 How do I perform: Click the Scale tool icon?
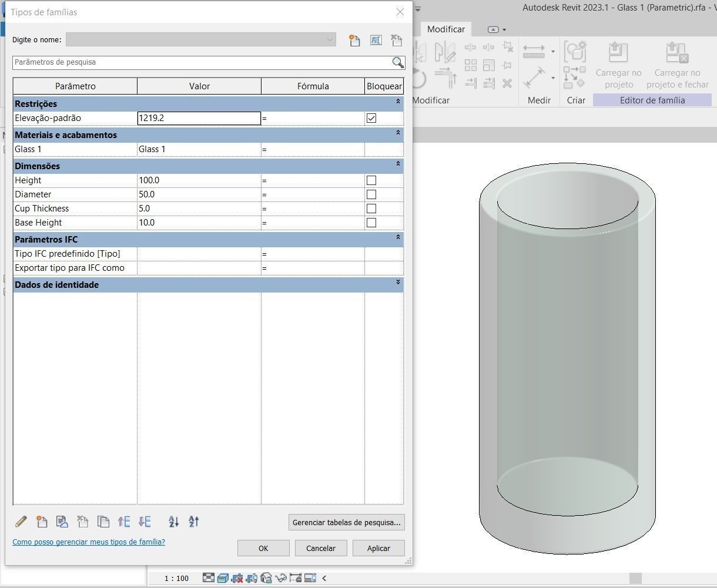tap(489, 65)
